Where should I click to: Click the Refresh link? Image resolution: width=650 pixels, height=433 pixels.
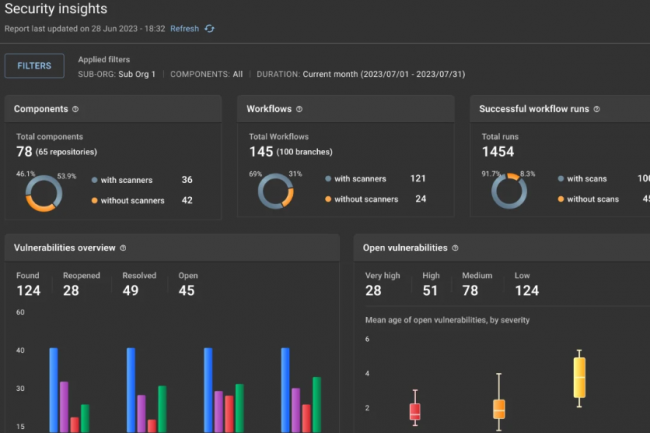pos(184,29)
